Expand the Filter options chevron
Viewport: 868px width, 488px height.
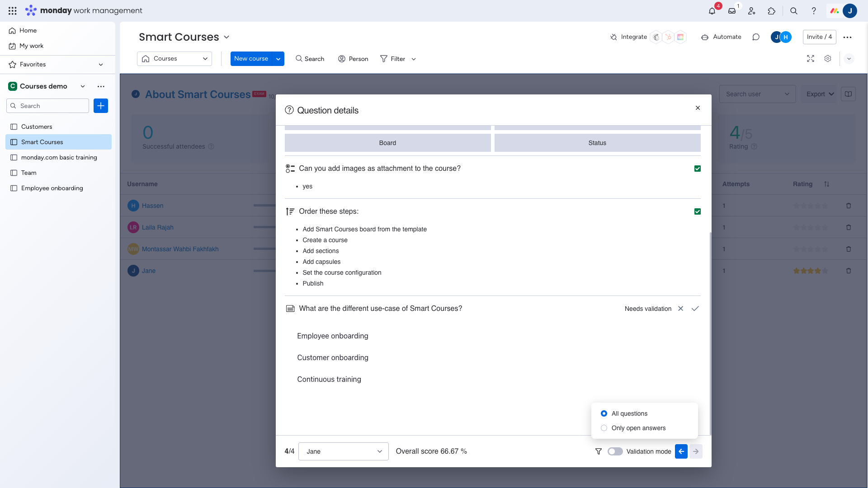click(414, 59)
